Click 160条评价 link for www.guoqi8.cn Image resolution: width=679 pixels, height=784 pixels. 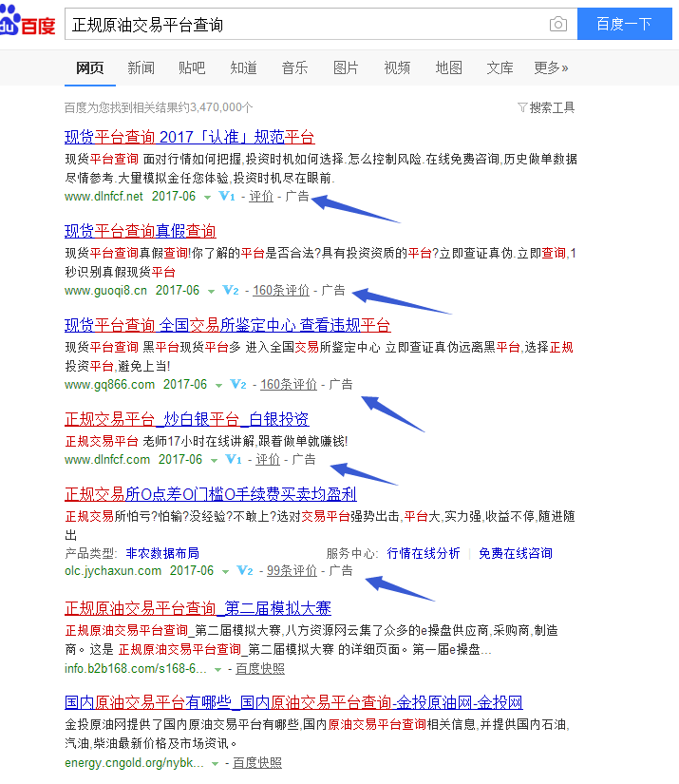pyautogui.click(x=281, y=290)
